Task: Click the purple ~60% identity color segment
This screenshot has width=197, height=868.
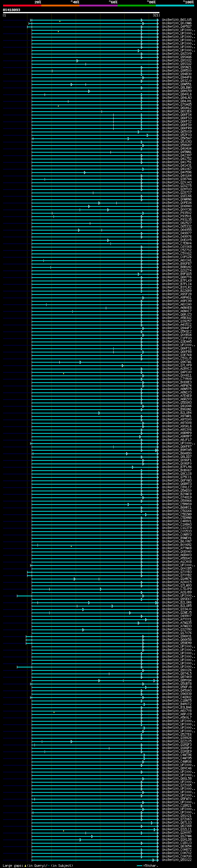Action: pos(98,6)
